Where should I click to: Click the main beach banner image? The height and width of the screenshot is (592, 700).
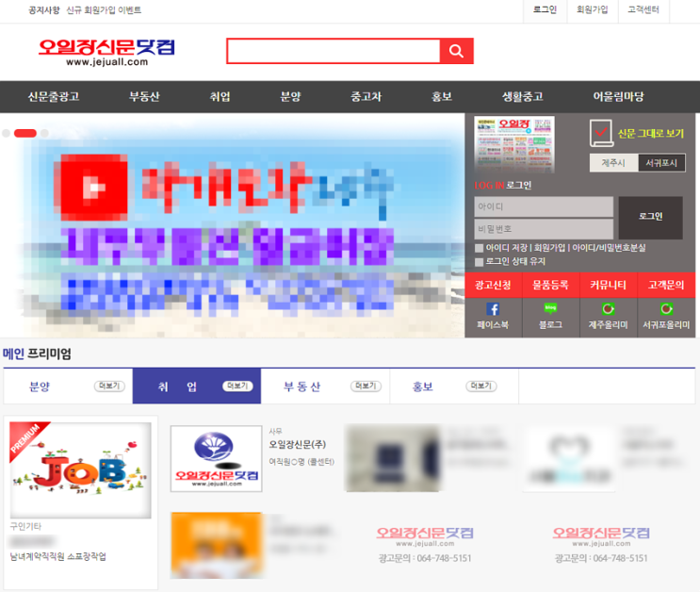[232, 225]
